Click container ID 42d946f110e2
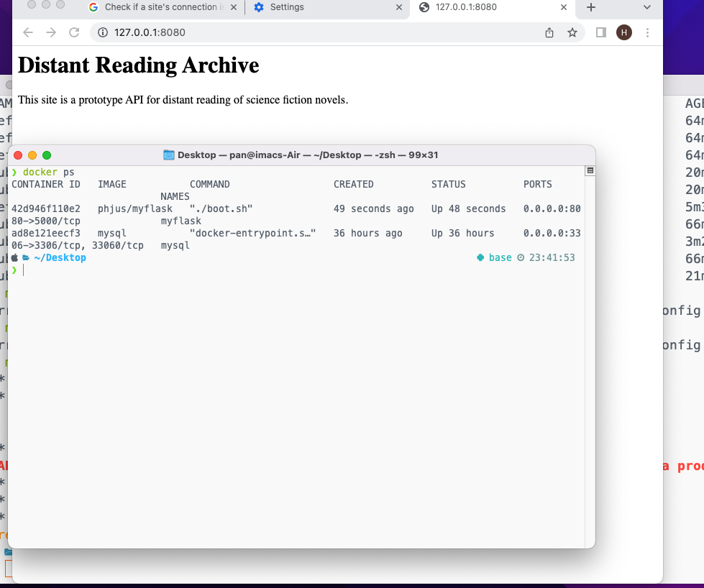This screenshot has height=588, width=704. point(46,208)
